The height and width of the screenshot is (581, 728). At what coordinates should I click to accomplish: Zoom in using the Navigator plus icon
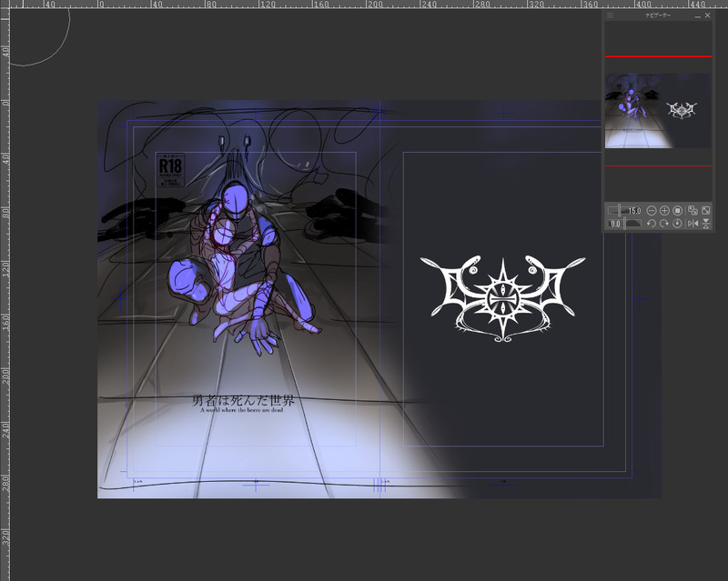tap(664, 211)
